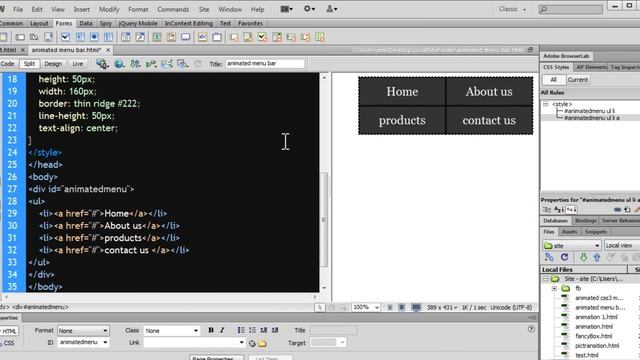Open help icon in Properties panel
The height and width of the screenshot is (360, 640).
[531, 329]
